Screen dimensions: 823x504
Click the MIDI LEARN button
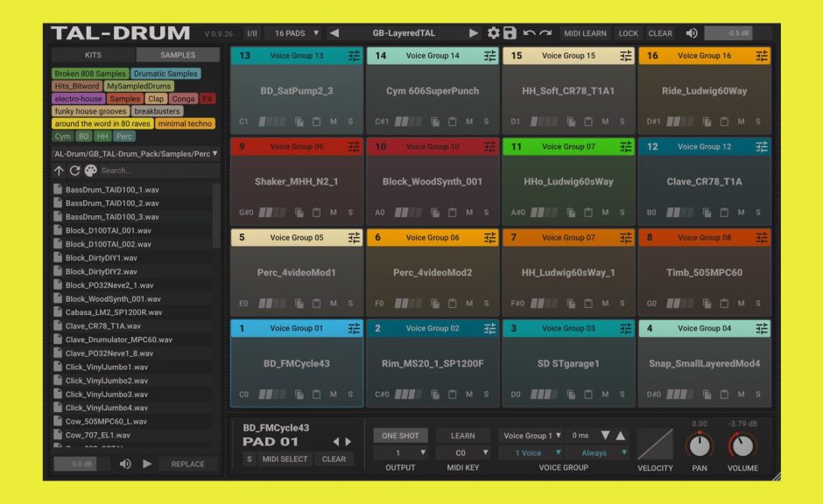point(585,33)
